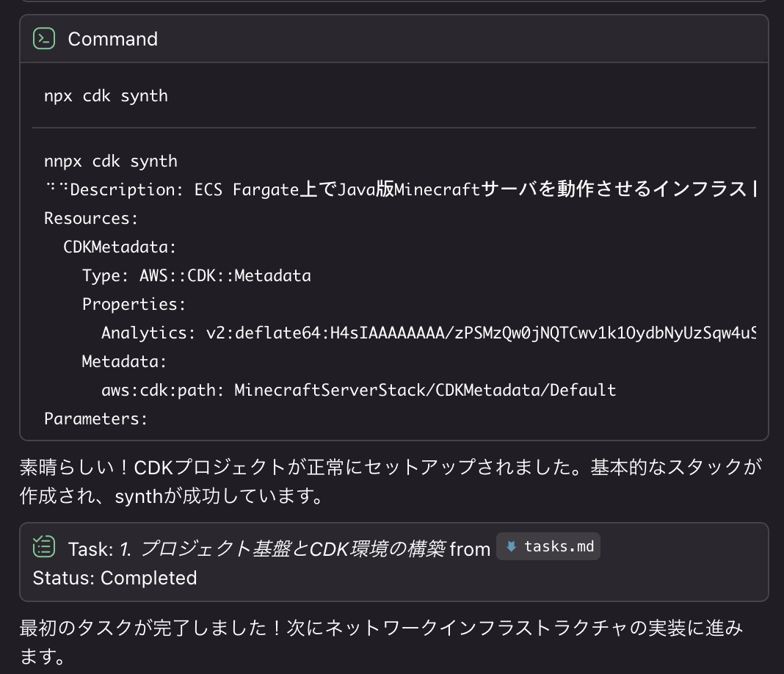Click the Properties: line in output

click(x=134, y=303)
